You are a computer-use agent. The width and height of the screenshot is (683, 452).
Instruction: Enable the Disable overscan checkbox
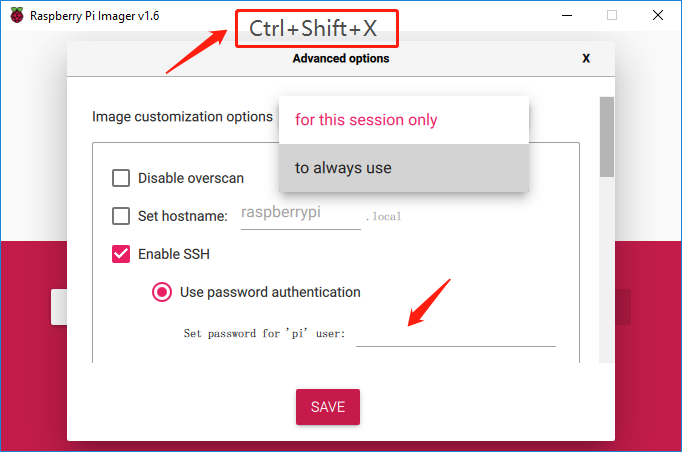(121, 178)
